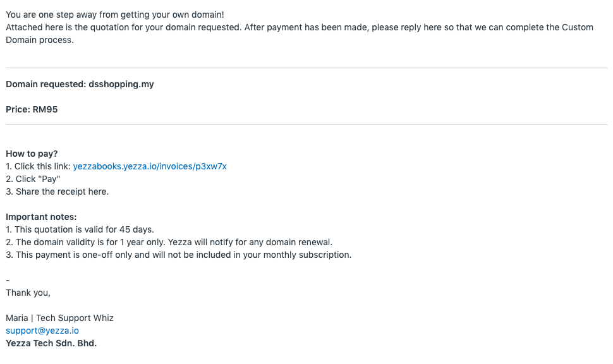Viewport: 613px width, 364px height.
Task: Open the yezzabooks invoice payment link
Action: [x=150, y=166]
